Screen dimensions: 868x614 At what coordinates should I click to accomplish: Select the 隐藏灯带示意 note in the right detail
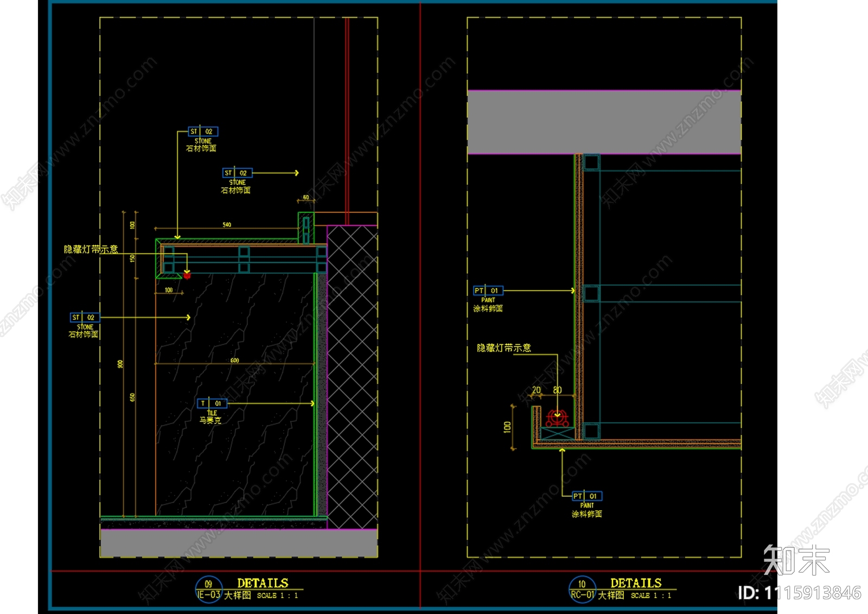click(x=504, y=348)
